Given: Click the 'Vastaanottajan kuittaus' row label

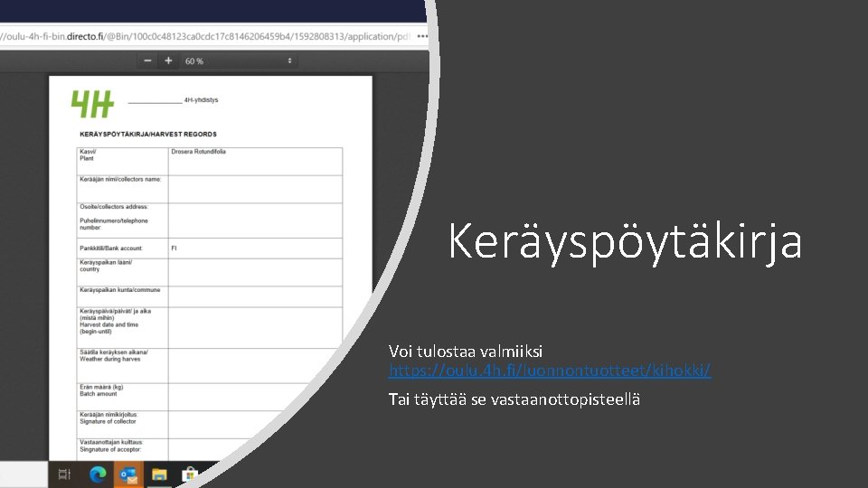Looking at the screenshot, I should (x=111, y=442).
